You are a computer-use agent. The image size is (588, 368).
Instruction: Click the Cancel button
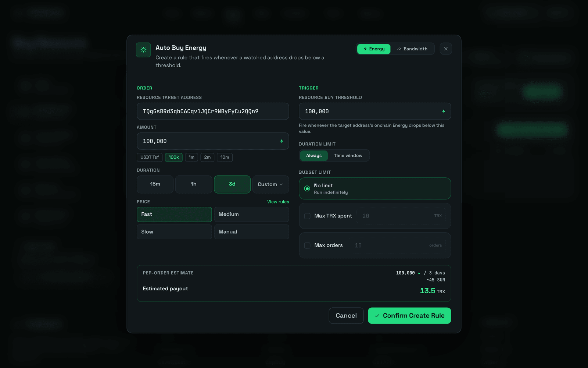[346, 316]
